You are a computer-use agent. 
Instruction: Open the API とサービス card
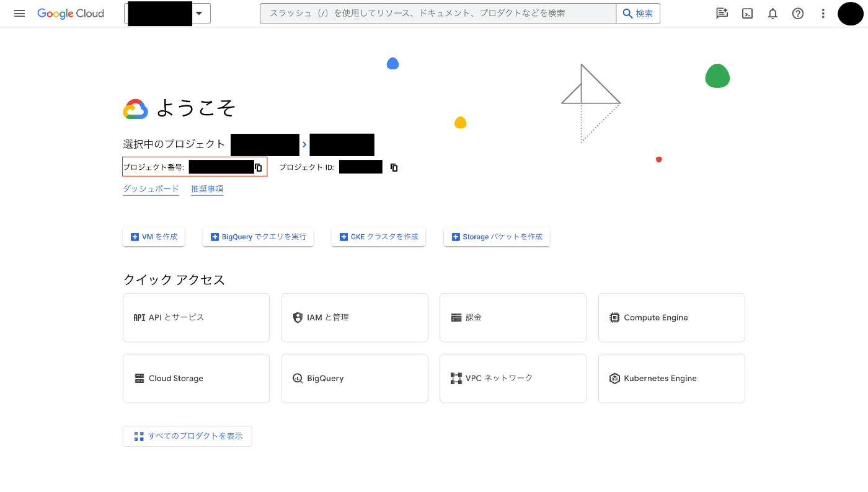tap(196, 317)
